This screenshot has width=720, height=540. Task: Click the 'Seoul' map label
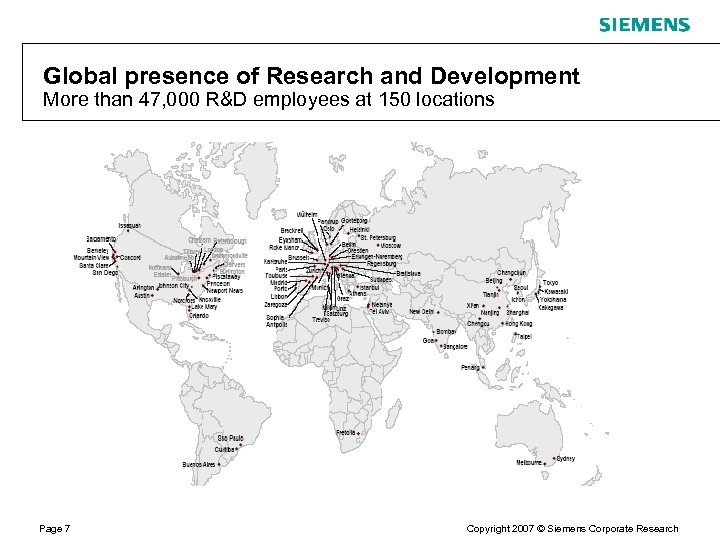coord(521,287)
